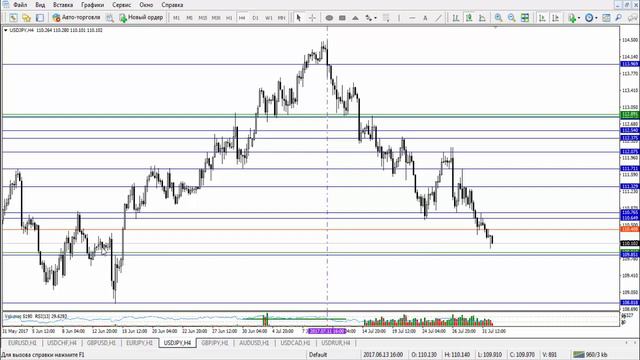Screen dimensions: 640x360
Task: Select the horizontal line tool
Action: 412,18
